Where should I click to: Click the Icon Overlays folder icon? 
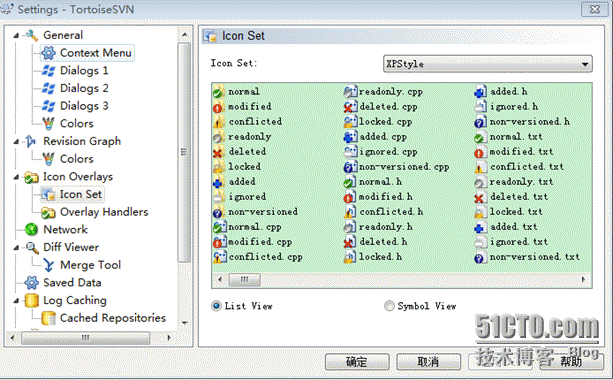pyautogui.click(x=31, y=177)
